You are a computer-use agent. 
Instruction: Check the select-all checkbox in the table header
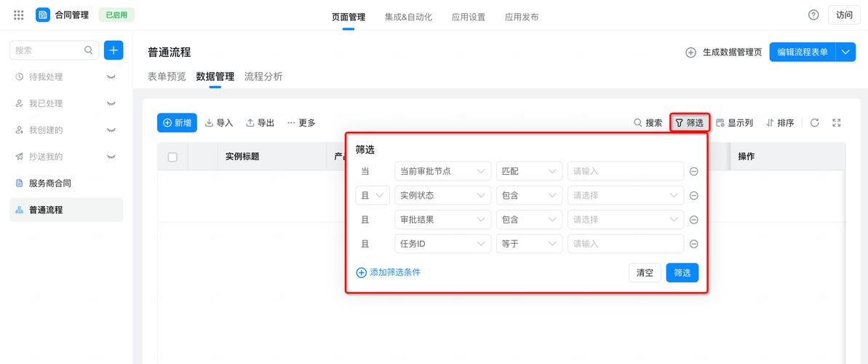[x=172, y=157]
